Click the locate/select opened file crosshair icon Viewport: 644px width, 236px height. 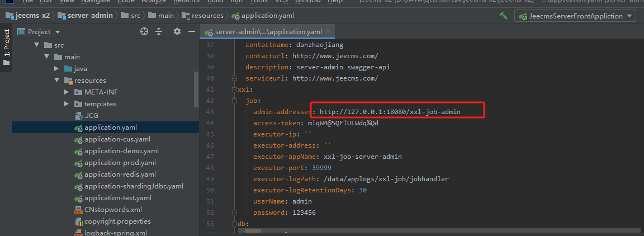[x=144, y=32]
